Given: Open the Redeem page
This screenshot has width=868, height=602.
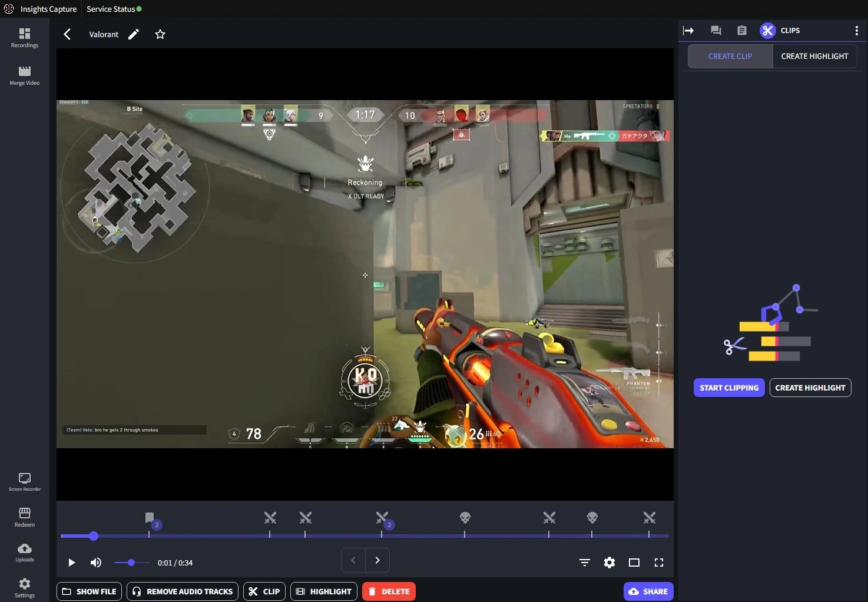Looking at the screenshot, I should (24, 517).
